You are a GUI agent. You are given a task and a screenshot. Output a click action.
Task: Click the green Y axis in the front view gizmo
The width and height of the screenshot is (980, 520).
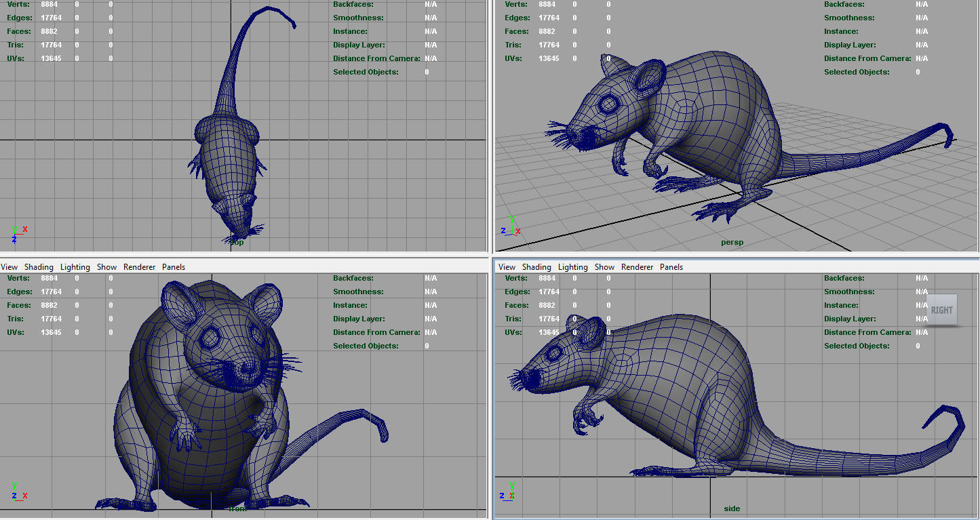[x=14, y=485]
